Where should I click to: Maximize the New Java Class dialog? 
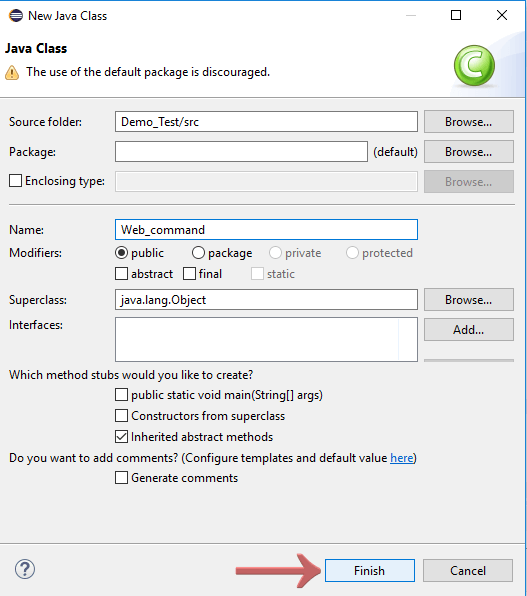(456, 15)
